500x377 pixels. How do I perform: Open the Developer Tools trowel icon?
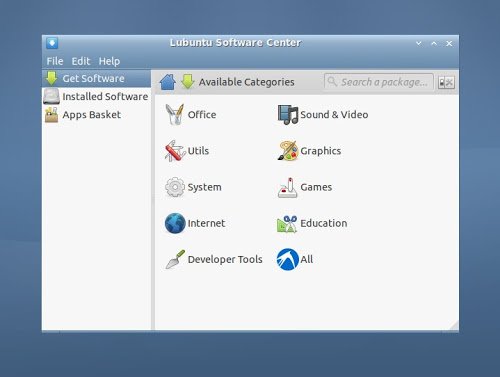175,259
